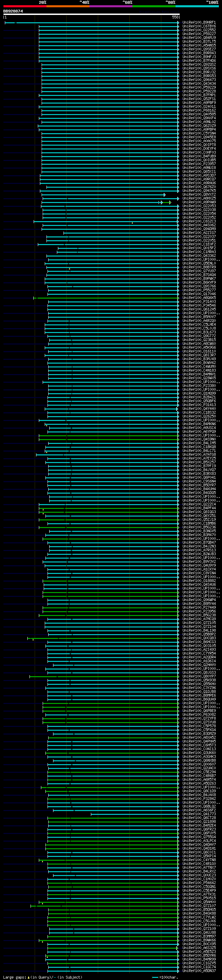Screen dimensions: 222x980
Task: Select label UniRef100_C4N183
Action: tap(199, 370)
